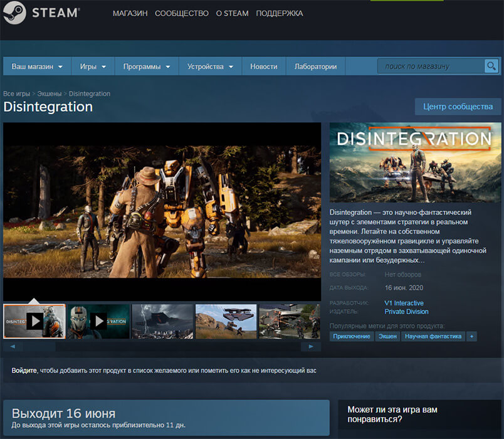Viewport: 504px width, 439px height.
Task: Click the main video player area
Action: point(162,211)
